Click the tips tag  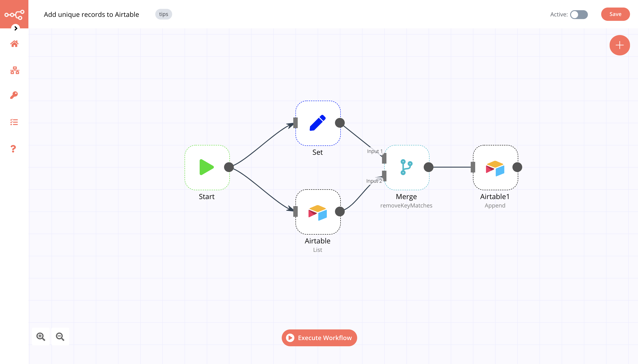tap(163, 14)
